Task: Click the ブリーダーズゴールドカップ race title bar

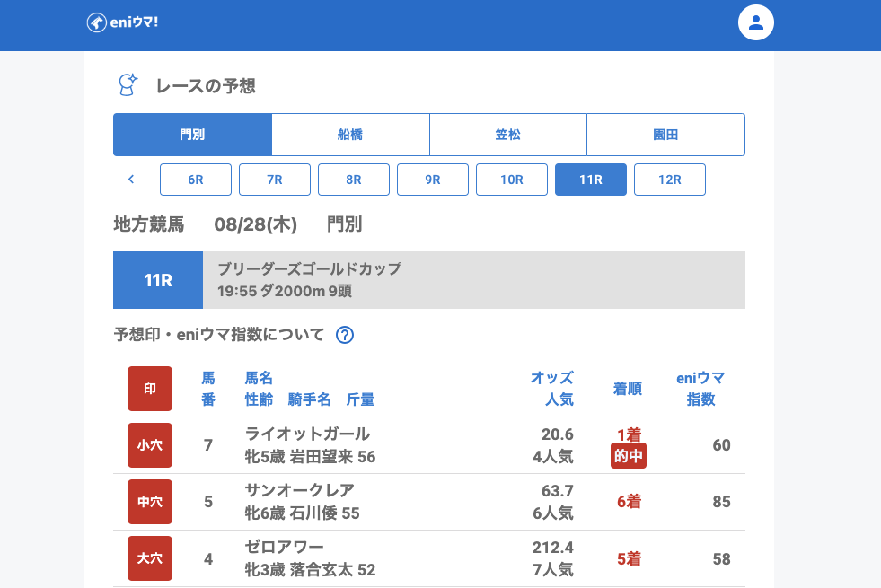Action: [473, 280]
